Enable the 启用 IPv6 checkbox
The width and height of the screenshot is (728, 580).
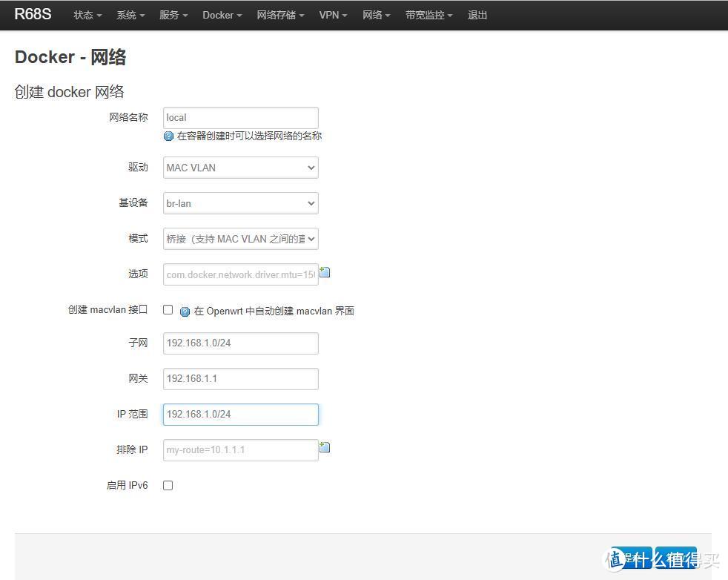(168, 485)
